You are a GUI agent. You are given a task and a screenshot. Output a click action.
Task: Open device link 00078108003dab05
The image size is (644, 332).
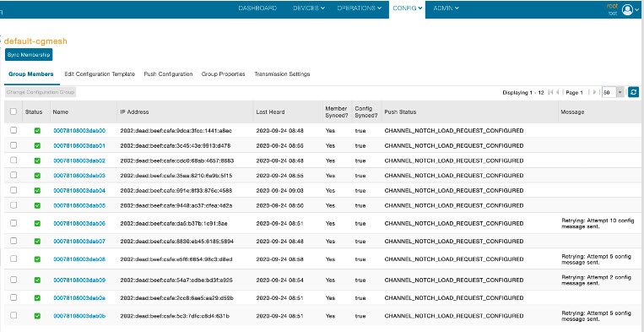79,205
